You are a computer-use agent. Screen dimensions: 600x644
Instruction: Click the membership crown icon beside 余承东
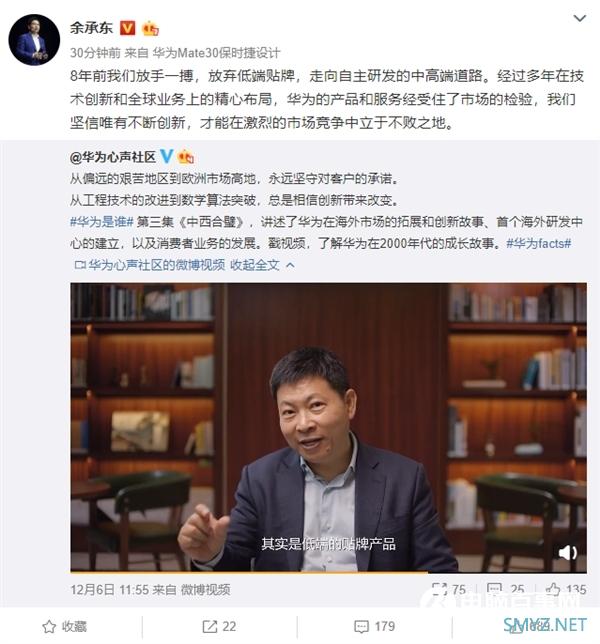pos(150,28)
